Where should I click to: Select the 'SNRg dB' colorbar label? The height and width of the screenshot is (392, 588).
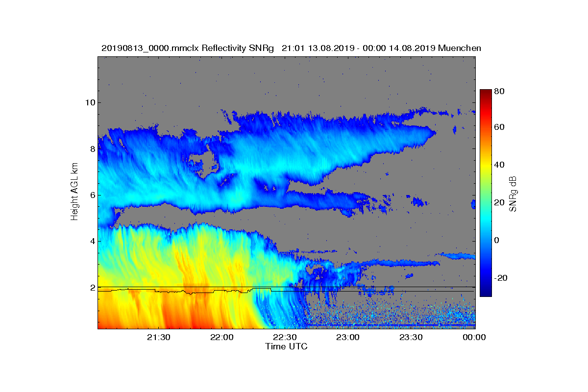[513, 194]
